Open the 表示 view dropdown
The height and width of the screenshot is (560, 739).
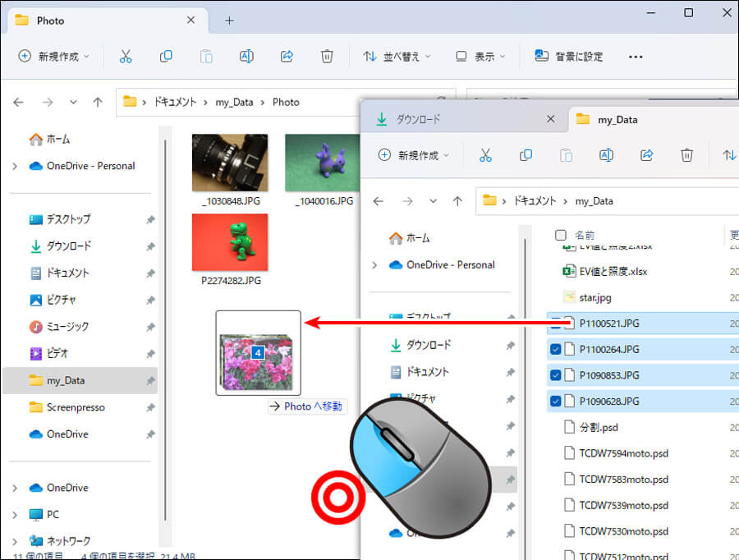click(x=481, y=57)
